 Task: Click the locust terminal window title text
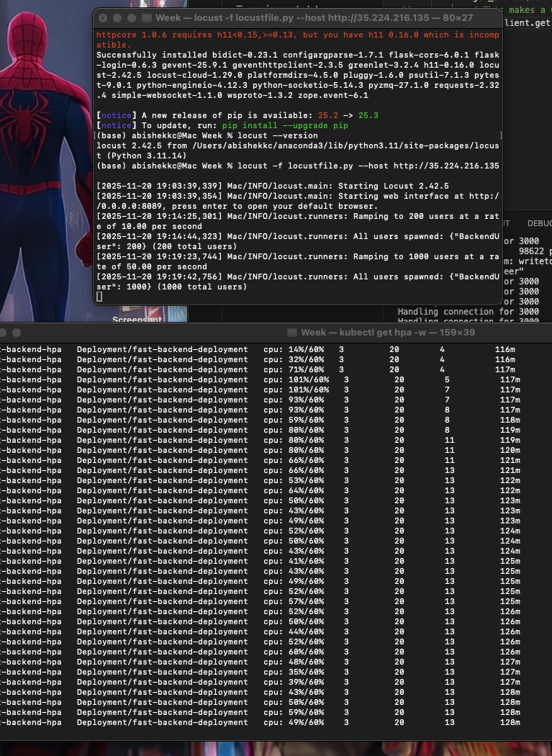tap(315, 18)
